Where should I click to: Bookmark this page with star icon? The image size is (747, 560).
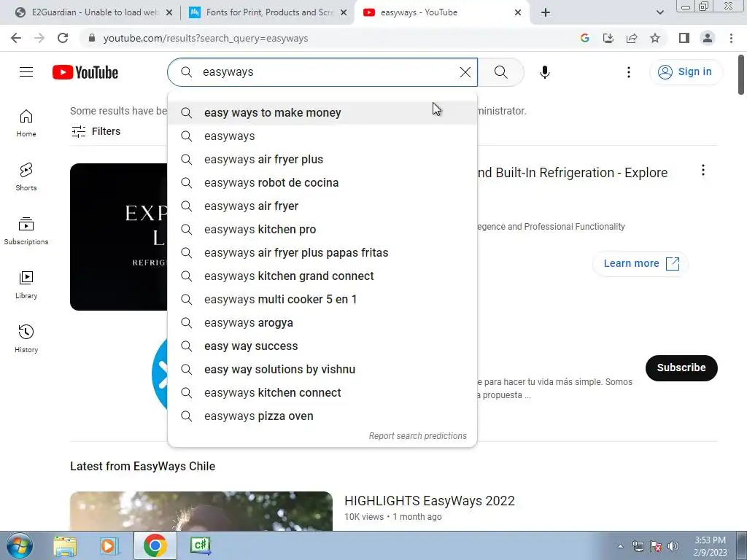pyautogui.click(x=655, y=38)
